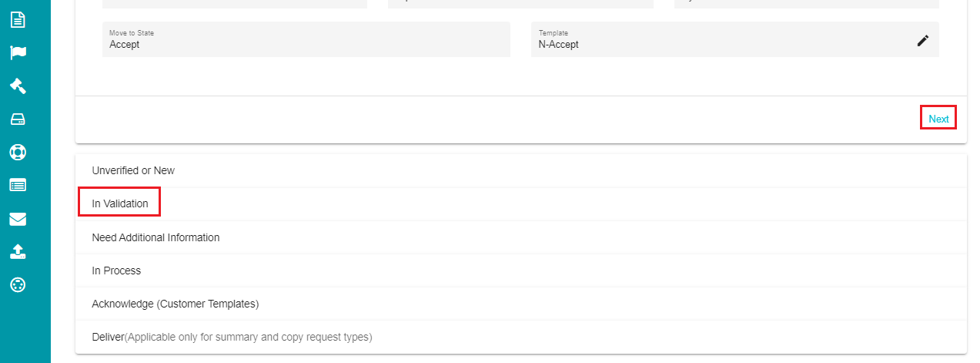The height and width of the screenshot is (363, 980).
Task: Open the list view icon in sidebar
Action: click(18, 185)
